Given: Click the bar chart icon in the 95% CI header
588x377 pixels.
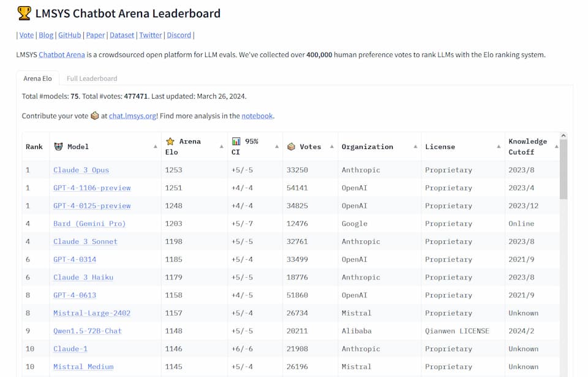Looking at the screenshot, I should click(x=236, y=141).
